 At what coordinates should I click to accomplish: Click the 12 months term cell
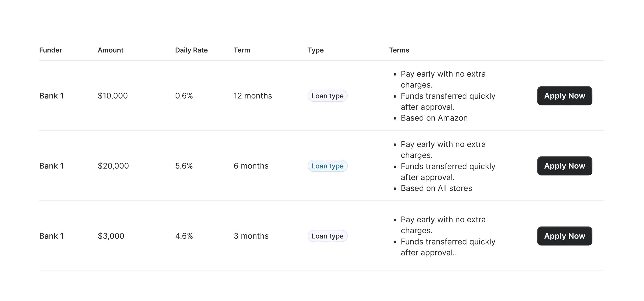coord(253,96)
